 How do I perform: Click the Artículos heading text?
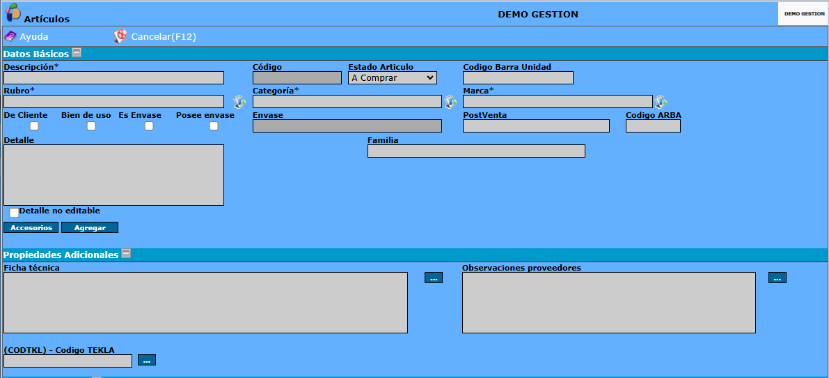pos(47,19)
